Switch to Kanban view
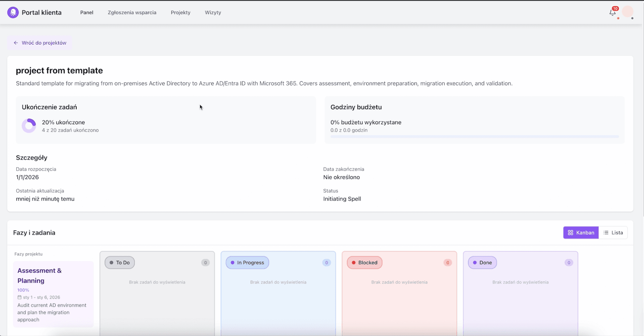 [581, 232]
